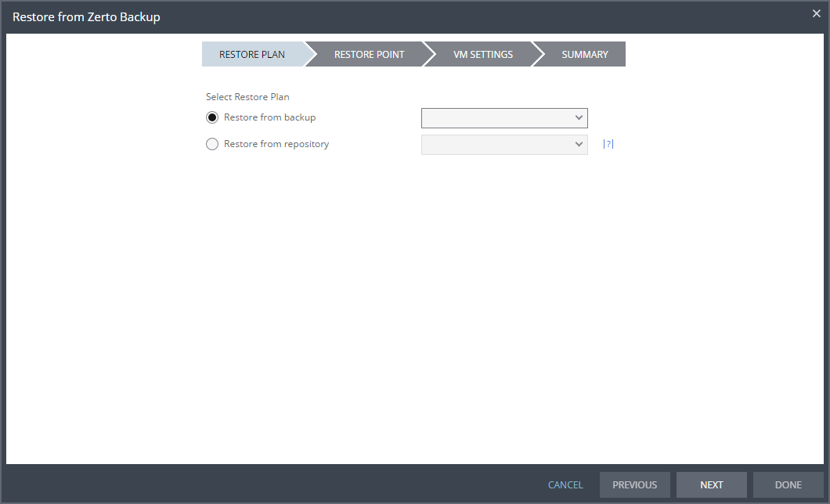Select the Restore from repository radio button
The width and height of the screenshot is (830, 504).
(211, 144)
